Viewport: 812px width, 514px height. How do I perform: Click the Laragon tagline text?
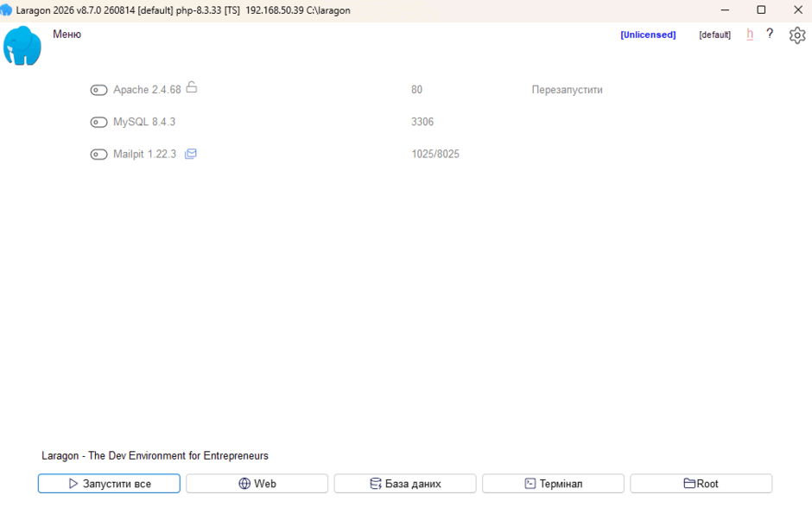coord(155,455)
